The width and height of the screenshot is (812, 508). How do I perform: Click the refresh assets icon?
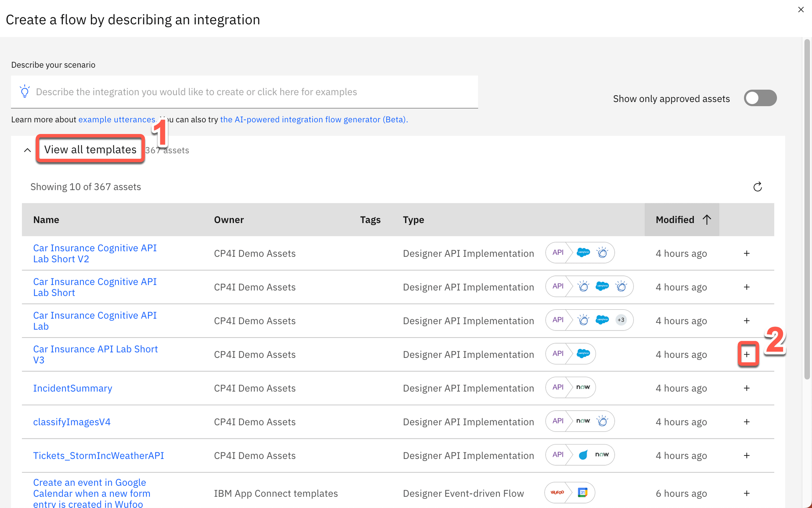(x=758, y=187)
